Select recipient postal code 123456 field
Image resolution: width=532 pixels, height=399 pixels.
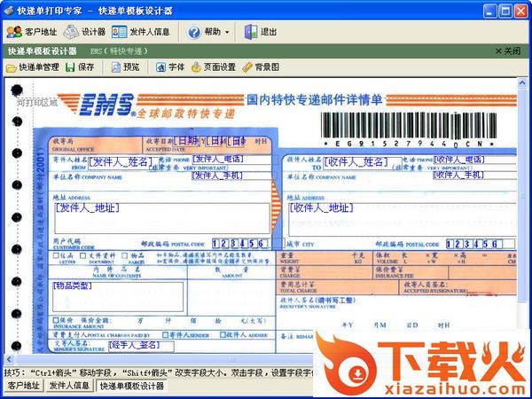click(x=481, y=244)
